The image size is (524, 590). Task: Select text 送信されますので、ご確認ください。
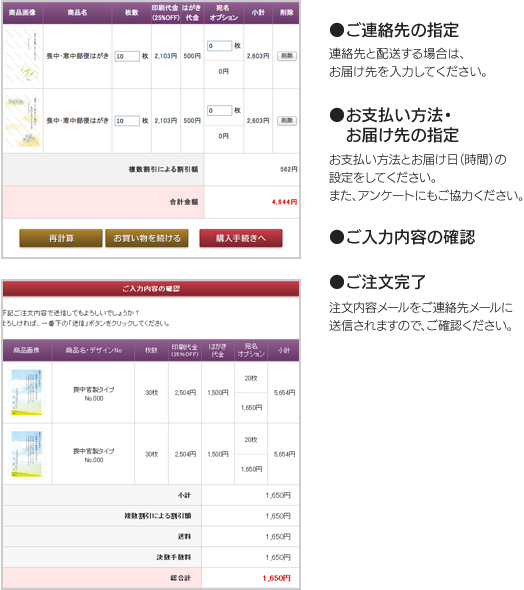421,325
